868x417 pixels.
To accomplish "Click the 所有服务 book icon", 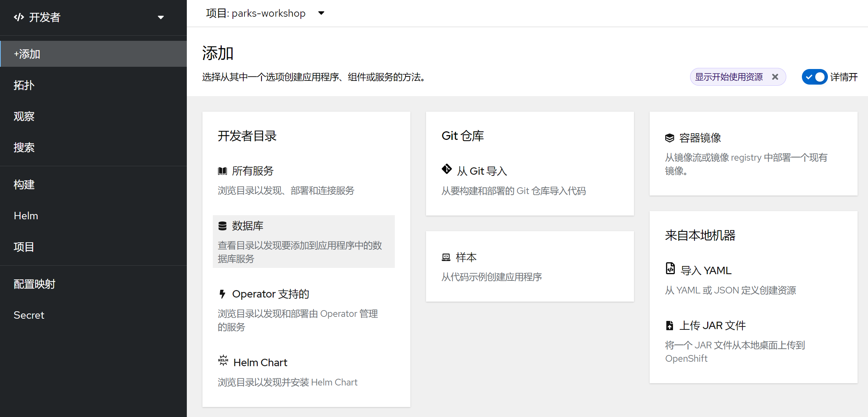I will click(x=222, y=170).
